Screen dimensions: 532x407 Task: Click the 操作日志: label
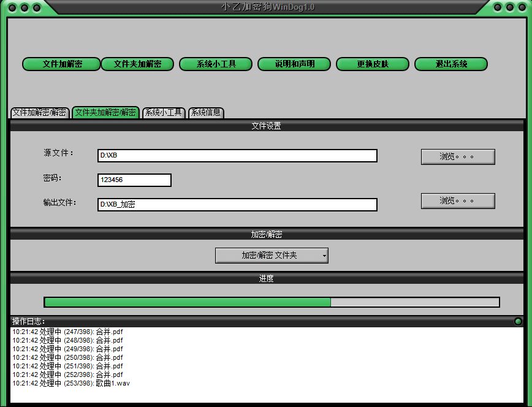(x=28, y=321)
